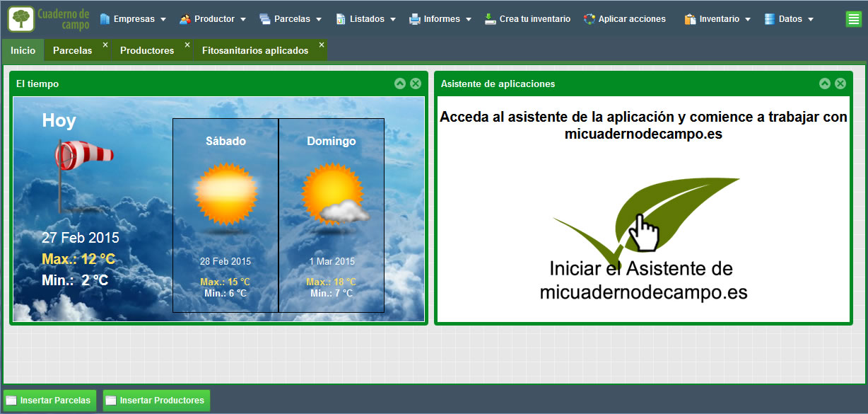Expand the Inventario dropdown arrow

click(x=748, y=20)
